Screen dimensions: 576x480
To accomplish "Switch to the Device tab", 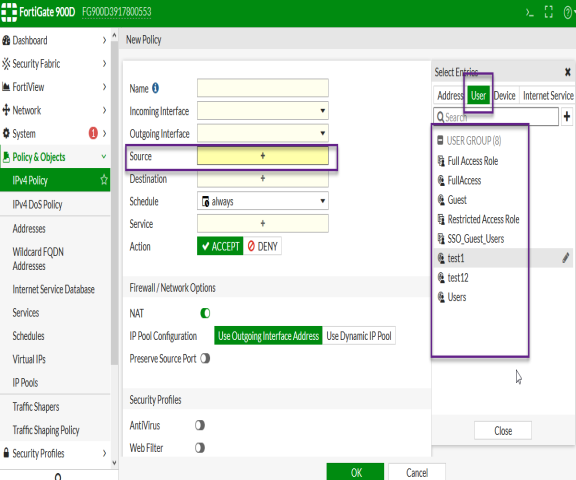I will click(x=504, y=96).
